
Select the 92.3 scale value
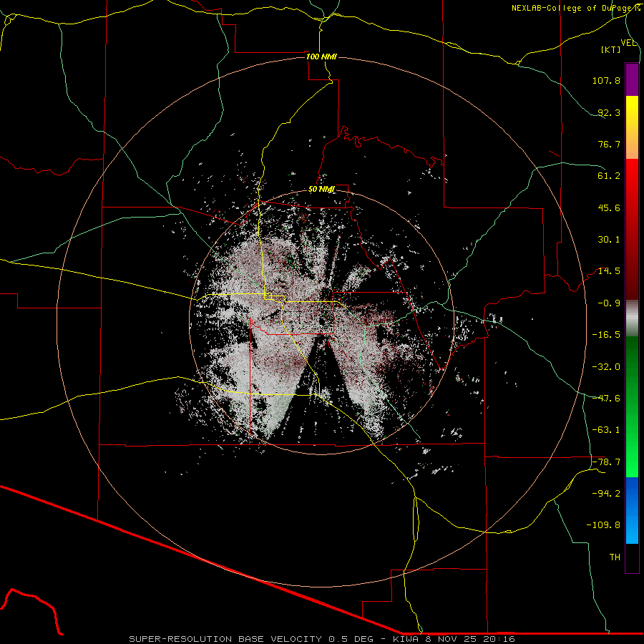tap(609, 112)
